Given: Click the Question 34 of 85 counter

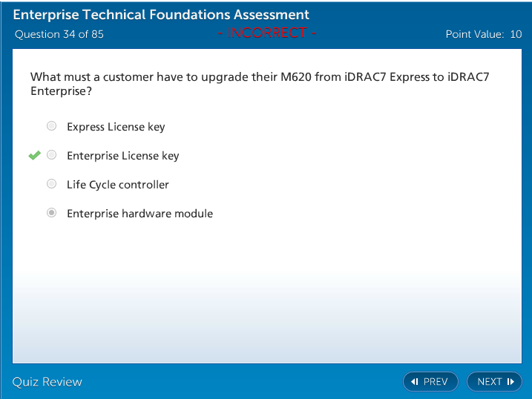Looking at the screenshot, I should (59, 34).
